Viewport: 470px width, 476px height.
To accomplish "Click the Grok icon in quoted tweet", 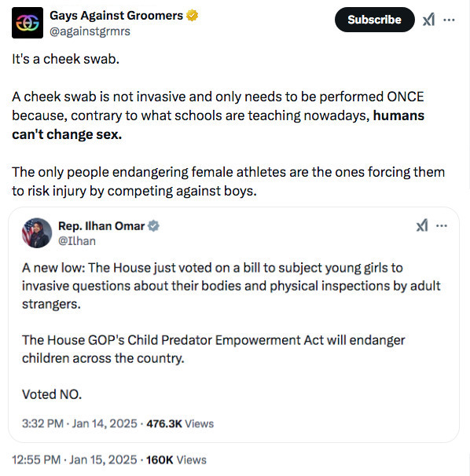I will tap(422, 225).
